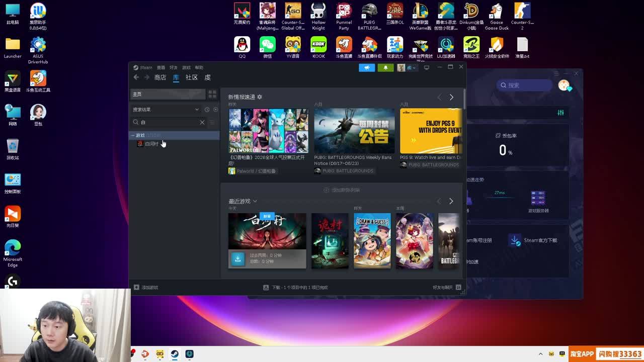Expand the 最近游戏 dropdown arrow
This screenshot has width=644, height=362.
point(255,201)
